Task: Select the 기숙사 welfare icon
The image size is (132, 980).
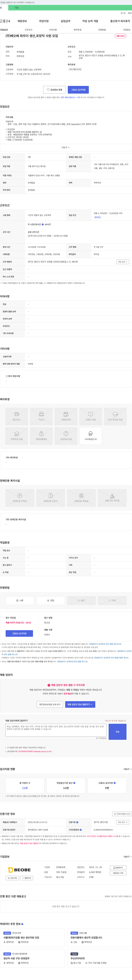Action: tap(41, 417)
